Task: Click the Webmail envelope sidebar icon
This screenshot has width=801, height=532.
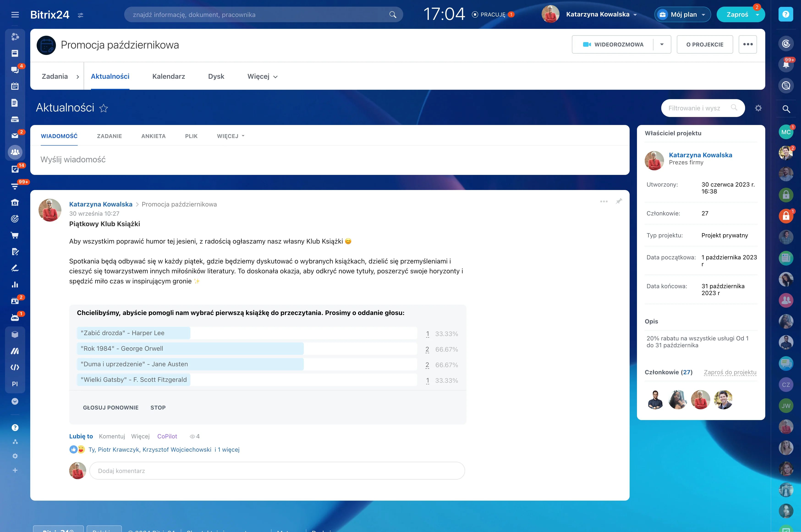Action: click(15, 136)
